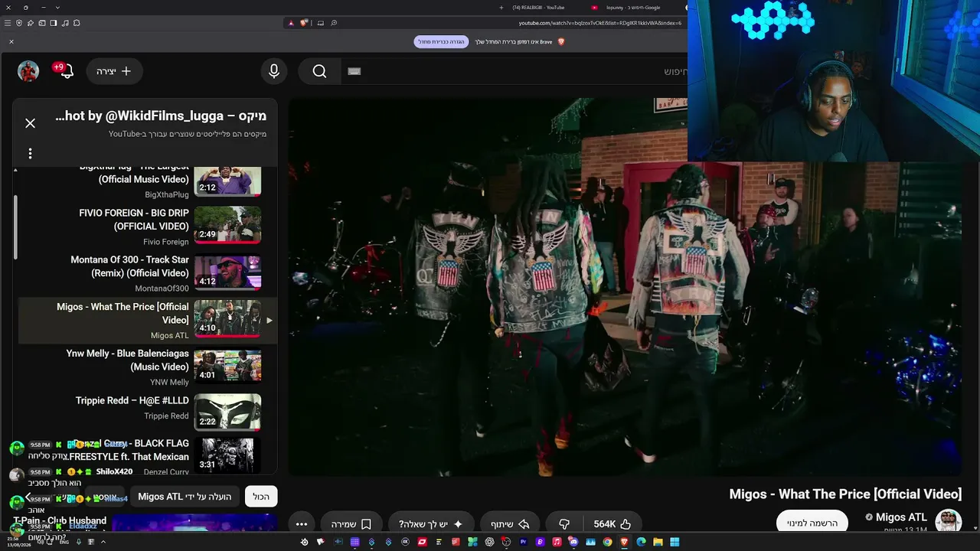Image resolution: width=980 pixels, height=551 pixels.
Task: Expand the playlist item arrow beside Migos
Action: [269, 320]
